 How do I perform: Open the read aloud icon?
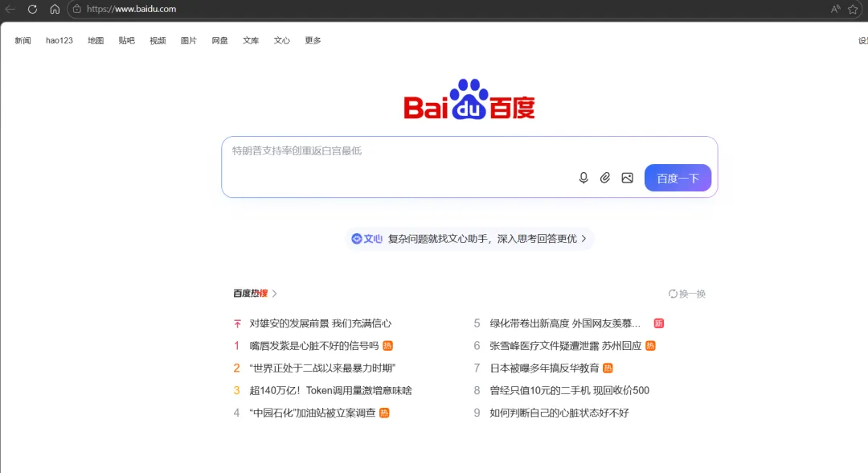835,9
